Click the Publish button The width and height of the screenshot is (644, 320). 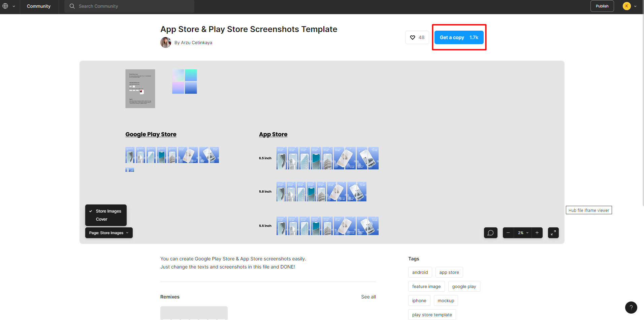click(x=602, y=6)
